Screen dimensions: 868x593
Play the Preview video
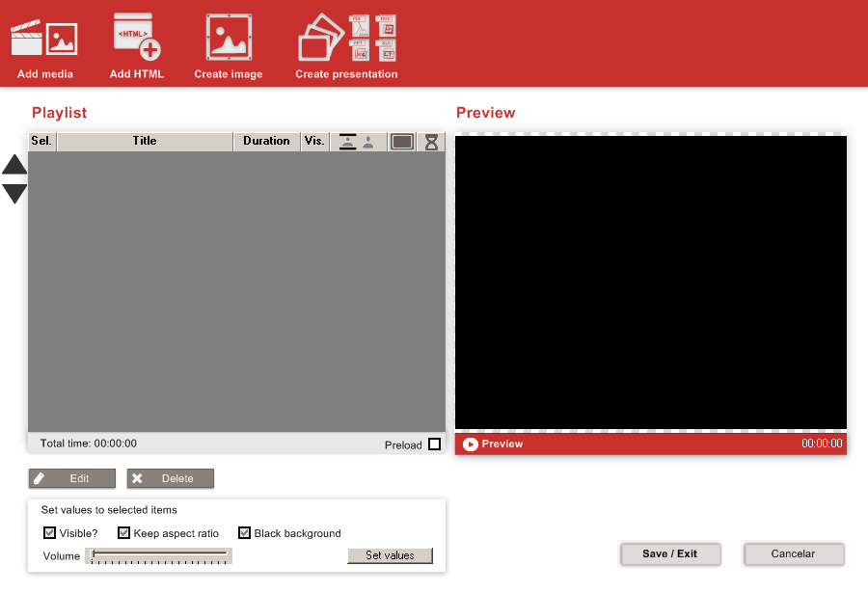point(471,445)
